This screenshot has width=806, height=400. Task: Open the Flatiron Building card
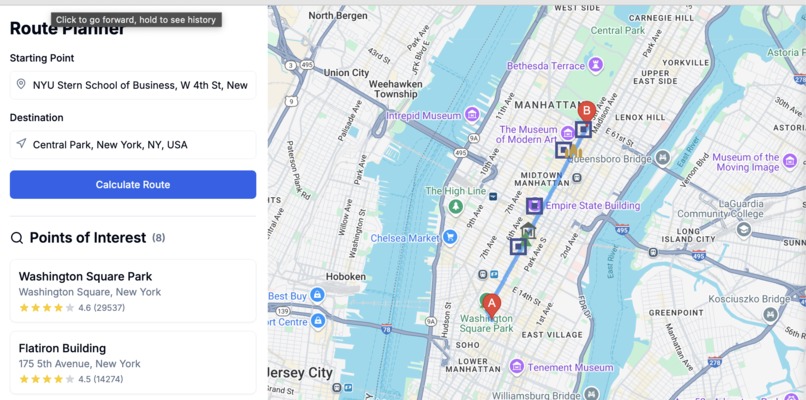click(133, 362)
